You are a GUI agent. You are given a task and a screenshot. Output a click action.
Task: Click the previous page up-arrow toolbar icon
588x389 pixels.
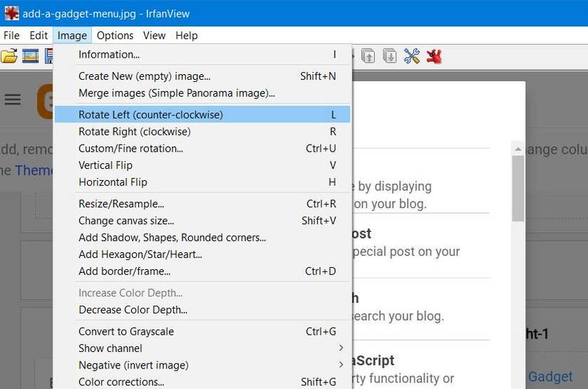pos(368,56)
